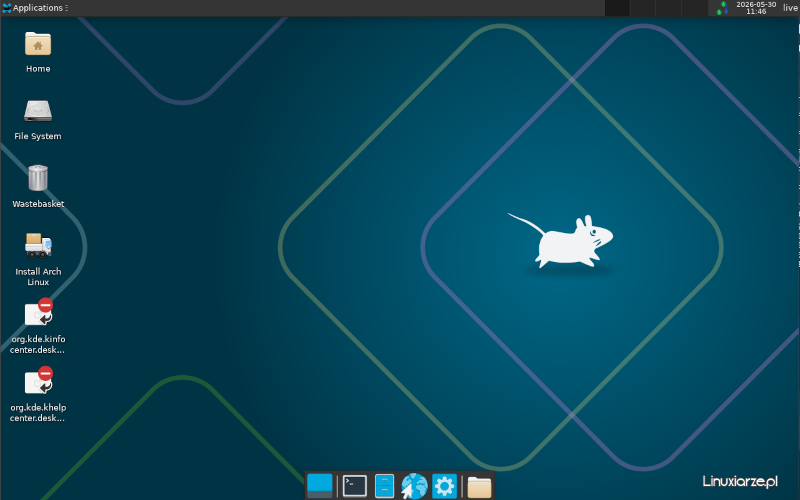Viewport: 800px width, 500px height.
Task: Open the folder directory menu in dock
Action: (x=479, y=486)
